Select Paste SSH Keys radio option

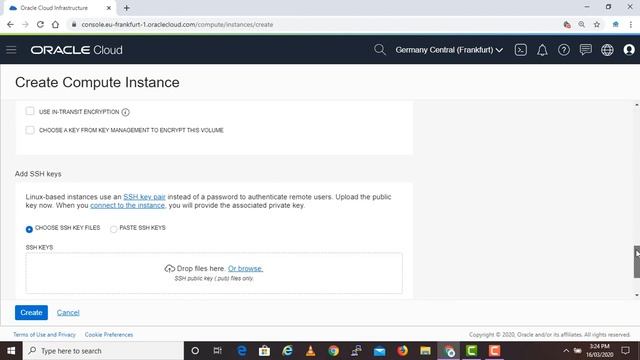tap(113, 229)
